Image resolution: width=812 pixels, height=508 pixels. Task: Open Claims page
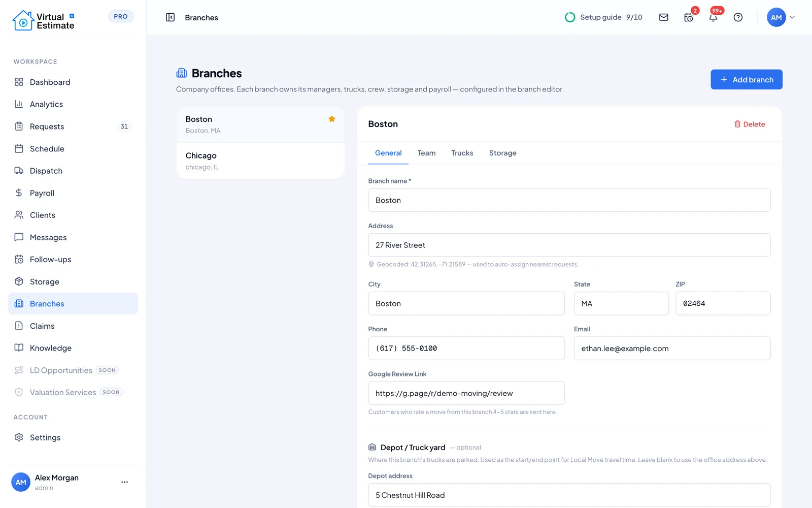[x=73, y=326]
